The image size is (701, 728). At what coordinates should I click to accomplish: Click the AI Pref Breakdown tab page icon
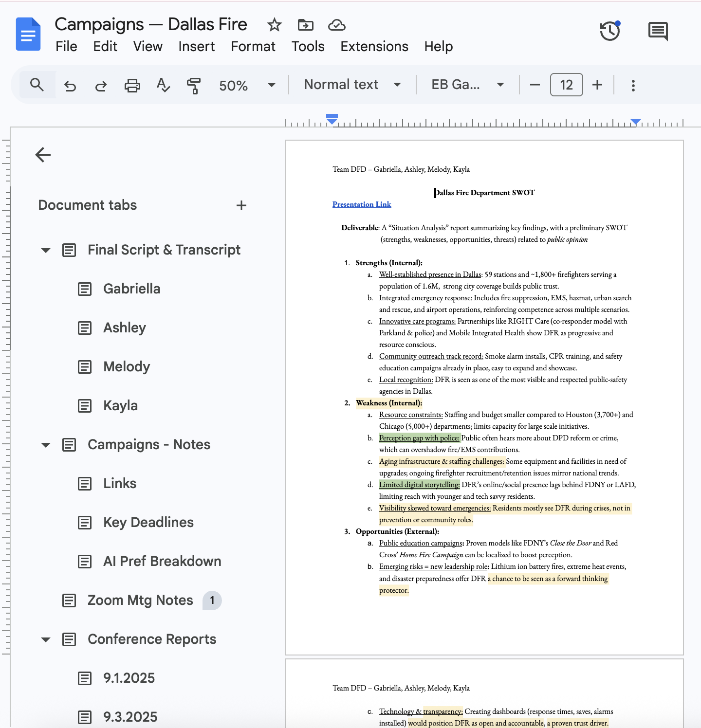pos(85,562)
